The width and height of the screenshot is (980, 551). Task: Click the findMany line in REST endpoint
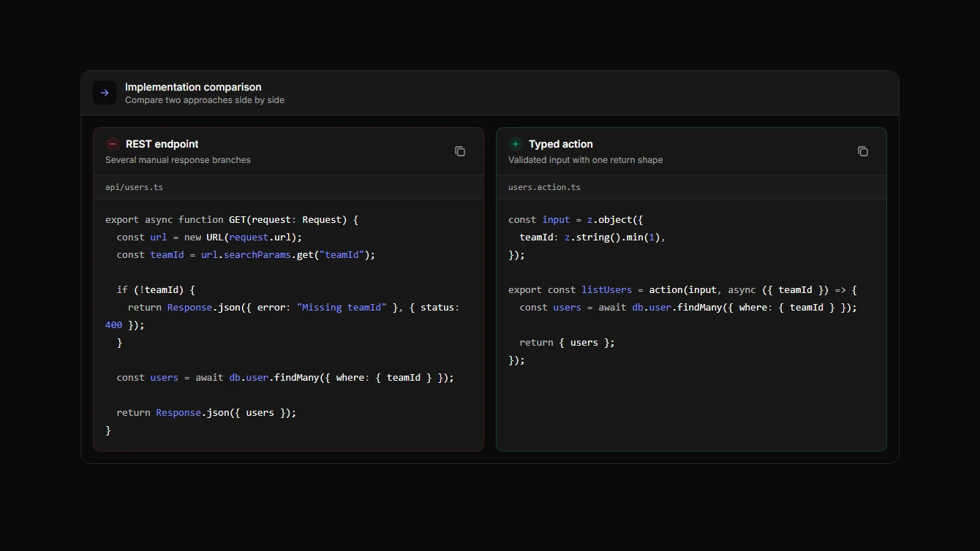coord(285,378)
